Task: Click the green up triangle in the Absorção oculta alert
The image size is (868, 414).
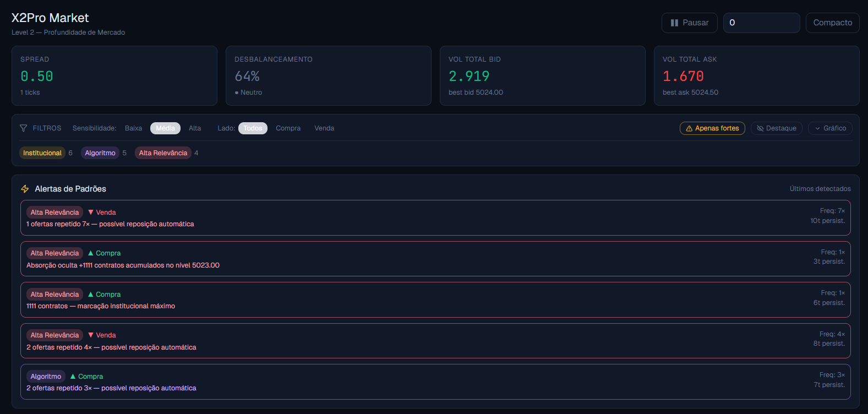Action: [x=91, y=253]
